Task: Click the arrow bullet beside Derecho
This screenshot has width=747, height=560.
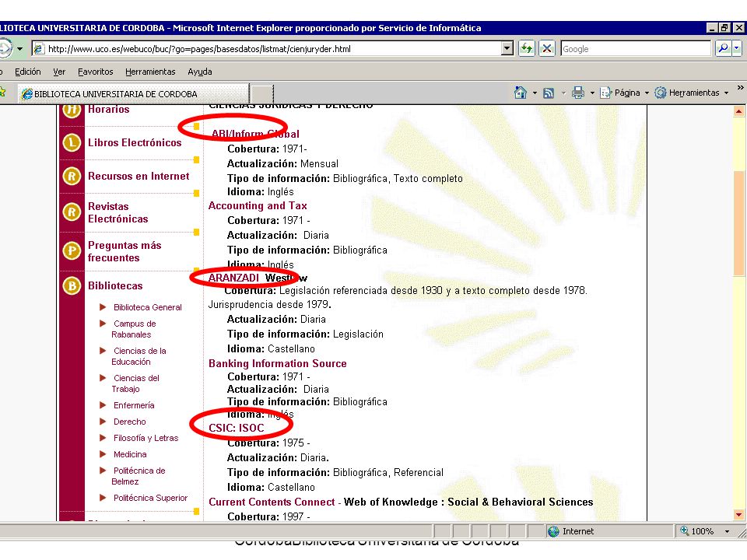Action: pyautogui.click(x=103, y=422)
